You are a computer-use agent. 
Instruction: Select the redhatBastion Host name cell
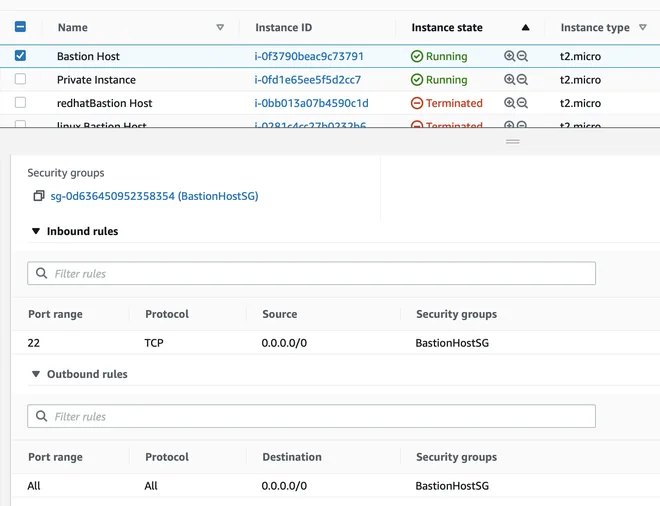(104, 103)
